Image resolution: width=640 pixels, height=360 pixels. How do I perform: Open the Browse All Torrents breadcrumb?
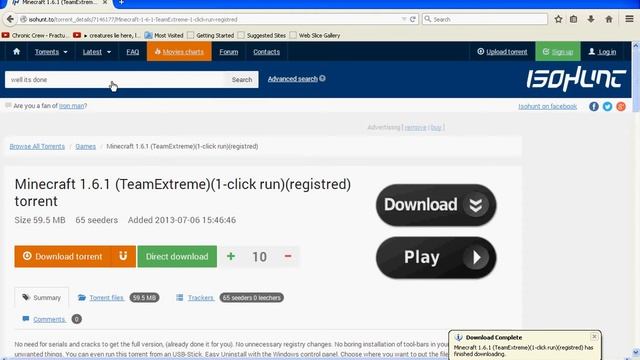[37, 146]
